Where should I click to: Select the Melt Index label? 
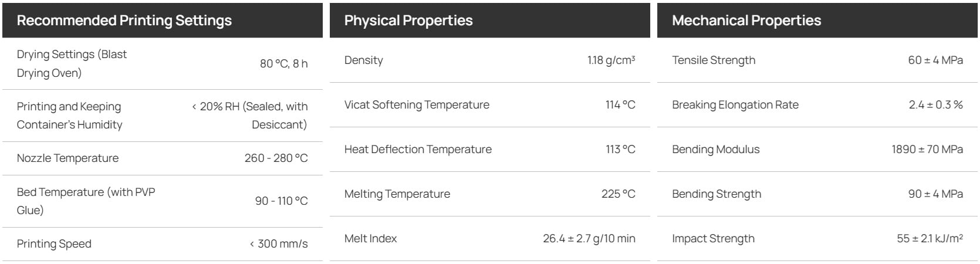370,239
